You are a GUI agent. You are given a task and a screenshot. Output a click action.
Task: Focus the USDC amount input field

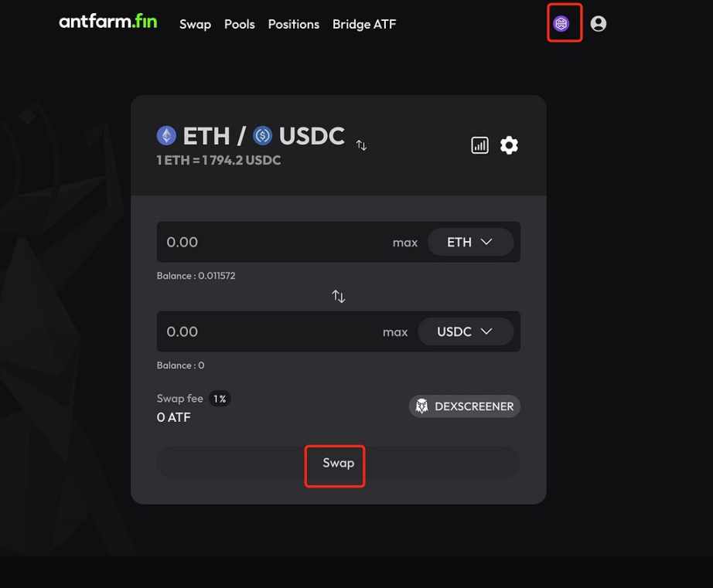tap(268, 331)
